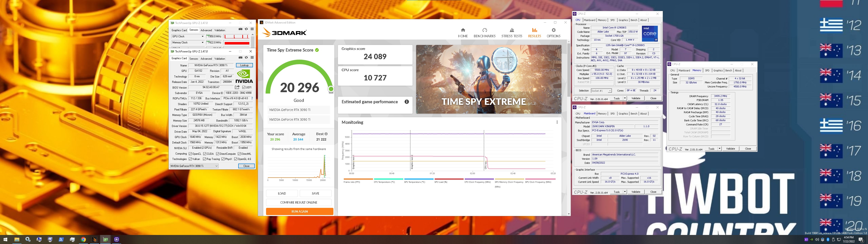Click orange RUN AGAIN button
Screen dimensions: 868x244
(x=300, y=211)
